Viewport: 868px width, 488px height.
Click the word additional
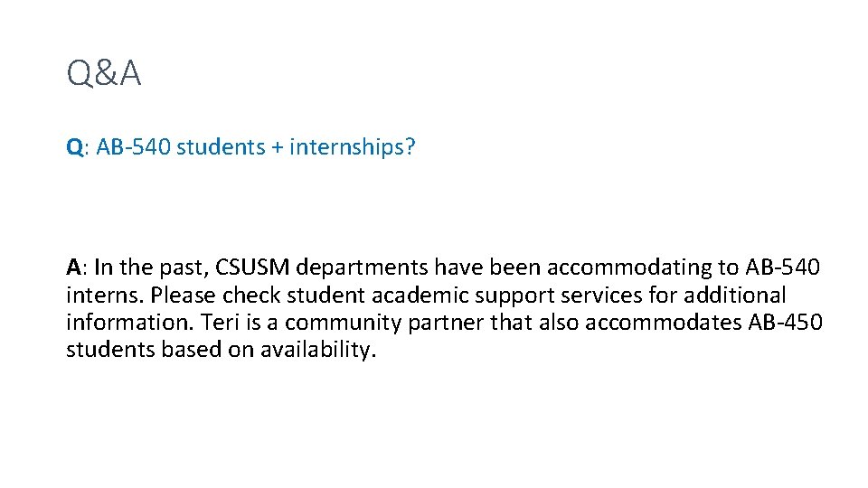(729, 296)
